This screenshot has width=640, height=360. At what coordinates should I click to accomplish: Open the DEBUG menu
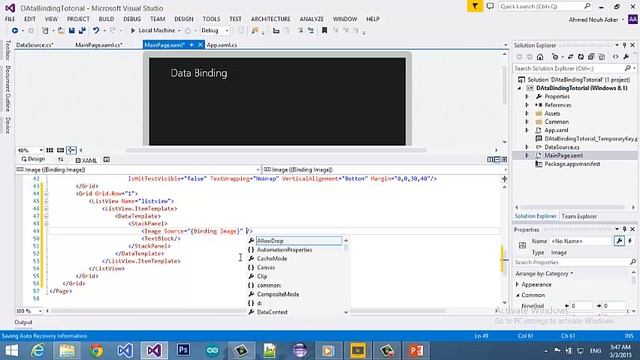132,19
